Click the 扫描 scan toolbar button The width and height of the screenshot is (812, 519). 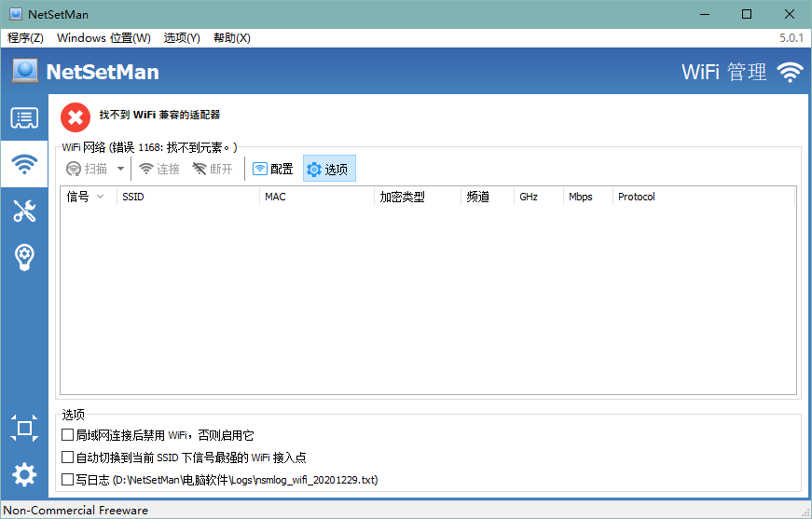pyautogui.click(x=87, y=169)
